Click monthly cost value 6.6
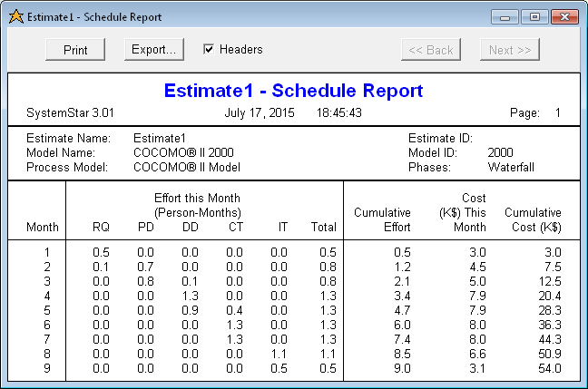Screen dimensions: 588x389 click(477, 354)
